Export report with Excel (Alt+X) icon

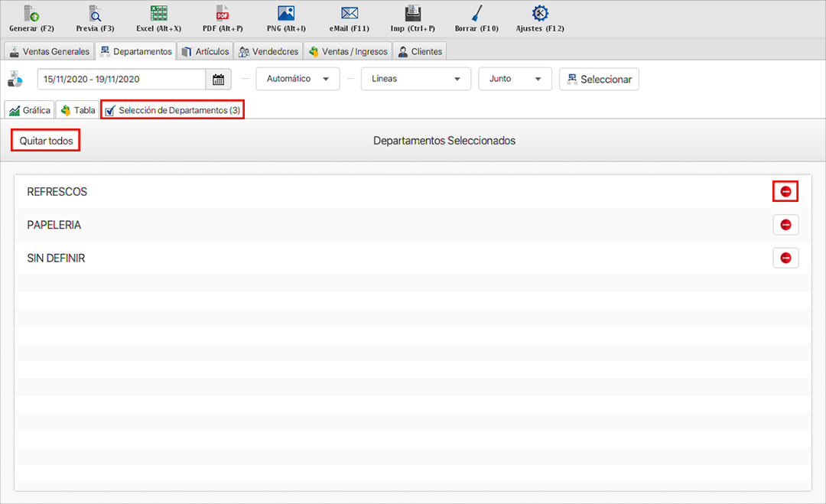158,14
